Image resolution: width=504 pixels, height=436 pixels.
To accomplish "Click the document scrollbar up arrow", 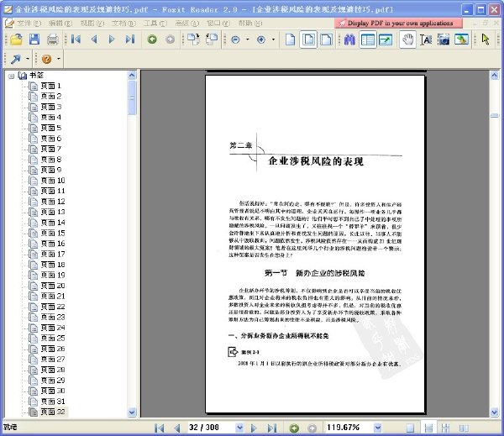I will (495, 76).
